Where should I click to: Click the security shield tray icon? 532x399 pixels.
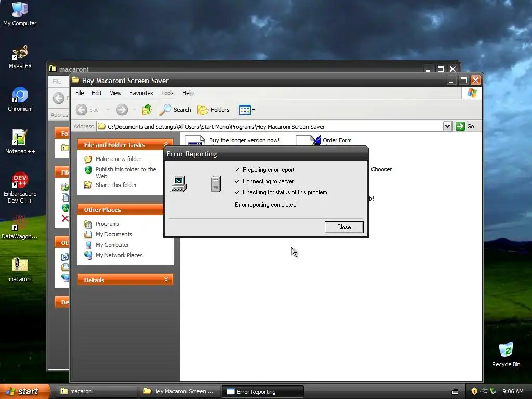[474, 391]
